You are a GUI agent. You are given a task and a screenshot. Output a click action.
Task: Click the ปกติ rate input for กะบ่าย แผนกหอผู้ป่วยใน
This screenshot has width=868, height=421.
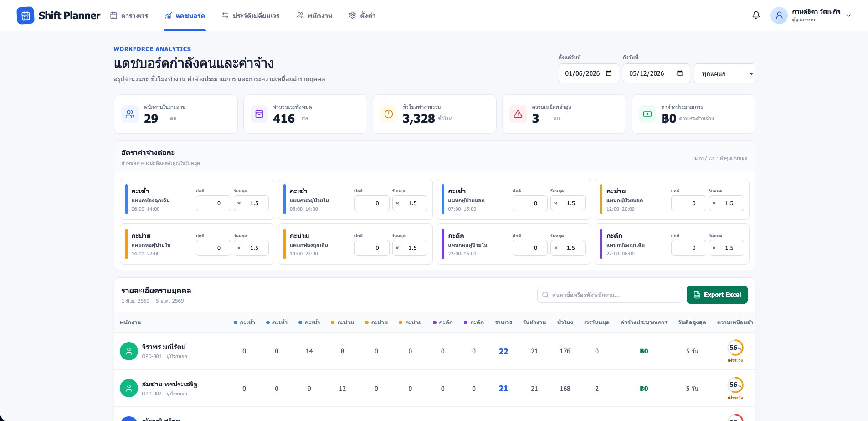(213, 248)
